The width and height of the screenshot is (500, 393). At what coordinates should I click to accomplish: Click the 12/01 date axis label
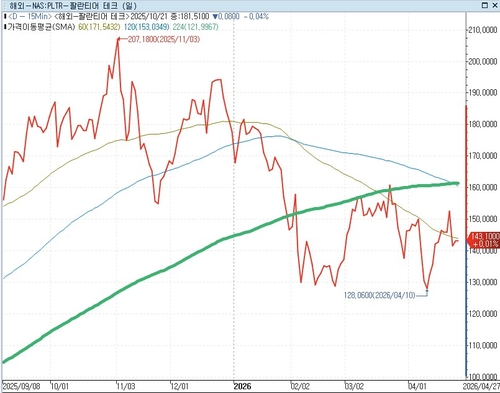click(180, 386)
